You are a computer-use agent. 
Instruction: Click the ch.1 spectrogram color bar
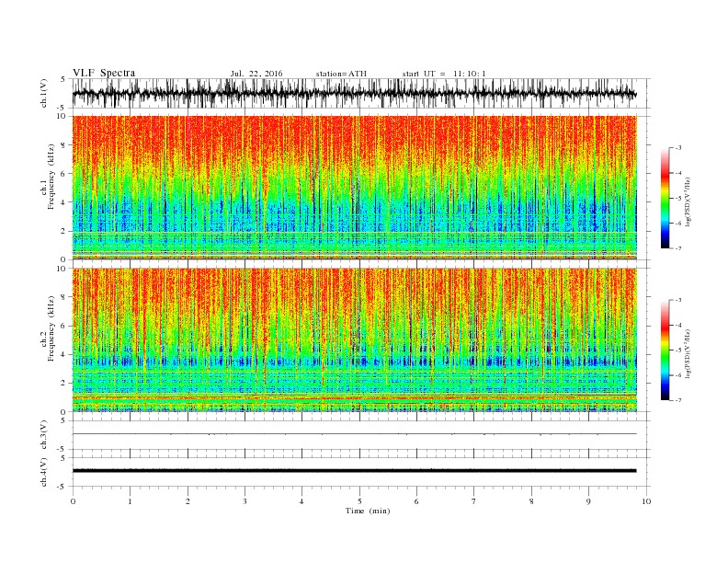[x=665, y=198]
